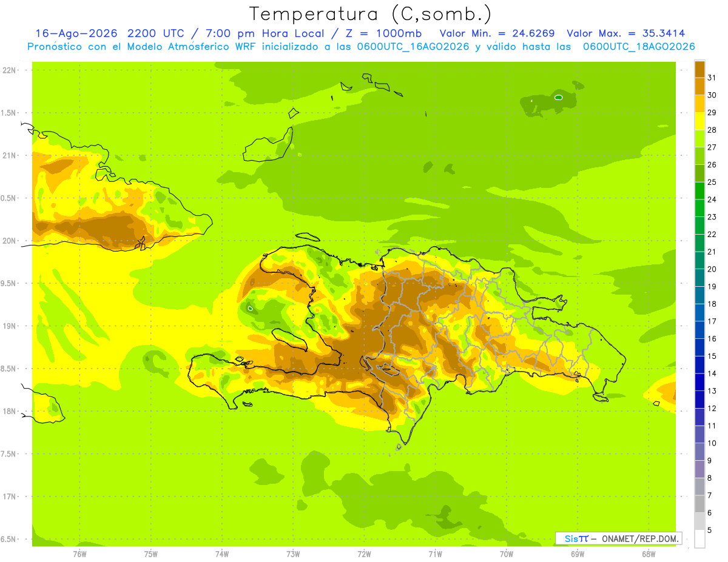Click the '76W' longitude axis label
Screen dimensions: 728x562
click(79, 554)
